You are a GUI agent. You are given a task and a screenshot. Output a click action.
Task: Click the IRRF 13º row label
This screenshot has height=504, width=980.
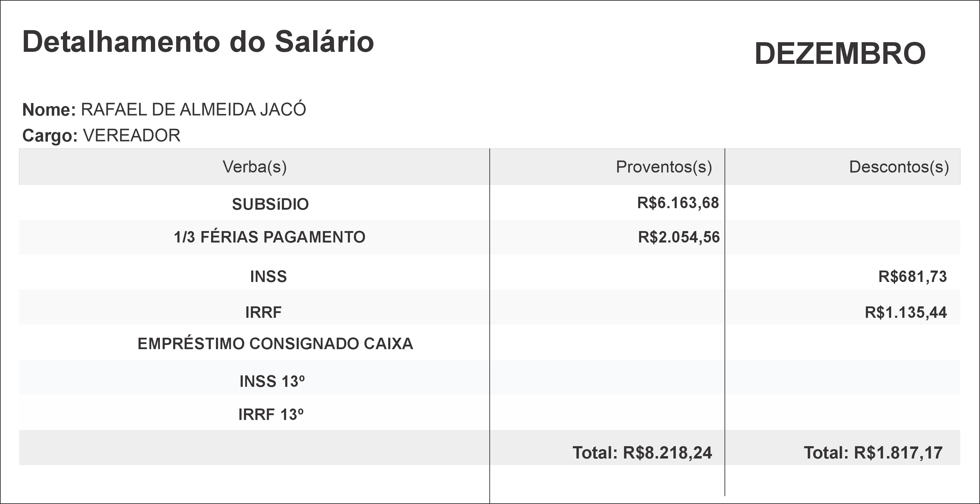coord(271,415)
